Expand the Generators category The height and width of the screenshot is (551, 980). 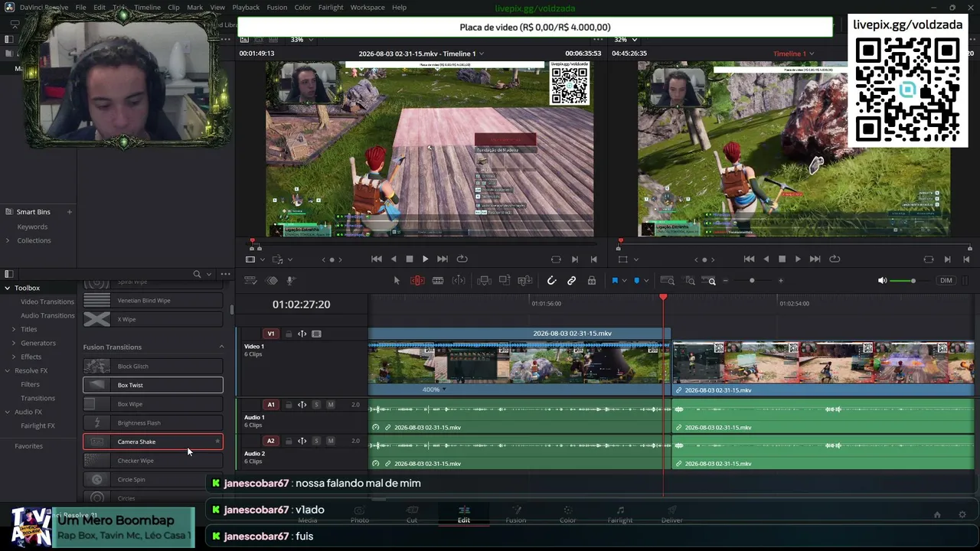[x=13, y=344]
